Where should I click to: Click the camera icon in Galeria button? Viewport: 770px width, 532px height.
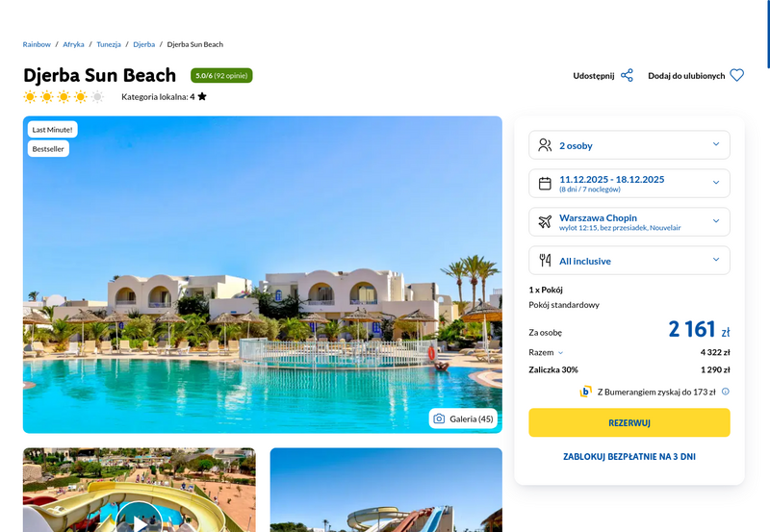(x=439, y=418)
